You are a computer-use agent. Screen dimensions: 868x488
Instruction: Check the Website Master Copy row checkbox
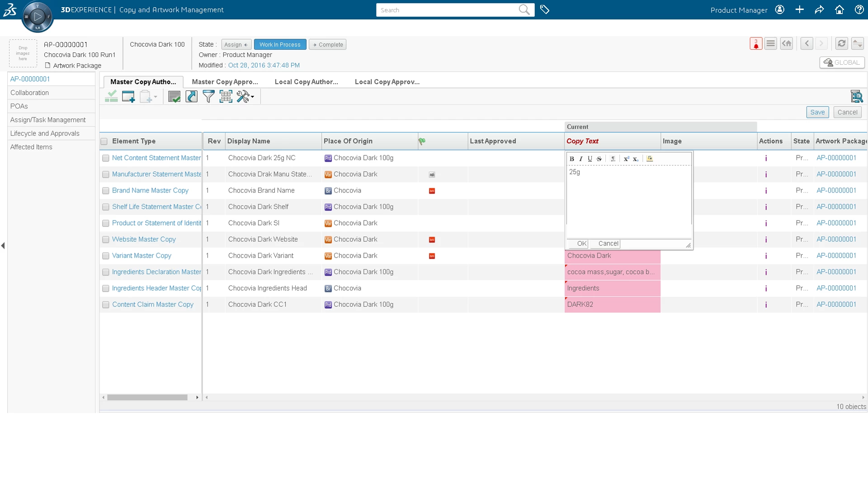(105, 239)
